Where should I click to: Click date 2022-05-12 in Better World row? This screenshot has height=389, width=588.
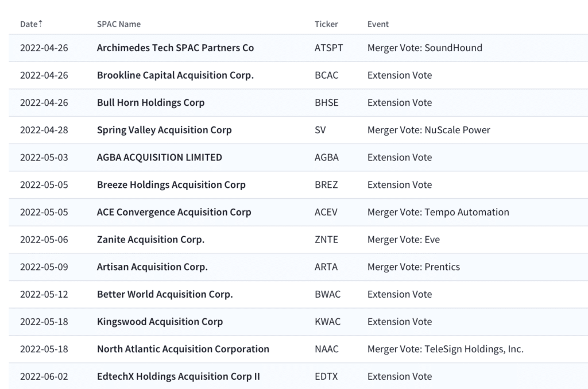tap(44, 294)
